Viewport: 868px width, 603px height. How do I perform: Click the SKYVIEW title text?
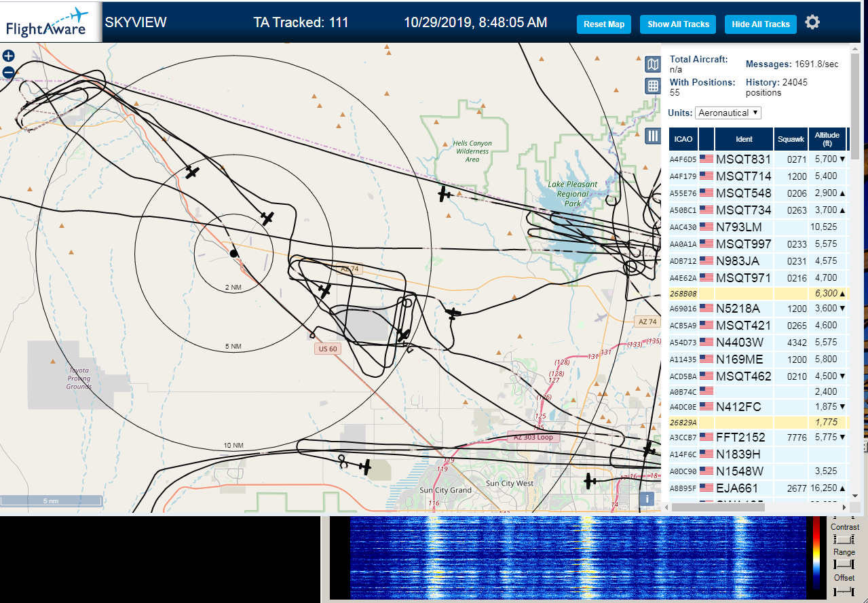(136, 22)
